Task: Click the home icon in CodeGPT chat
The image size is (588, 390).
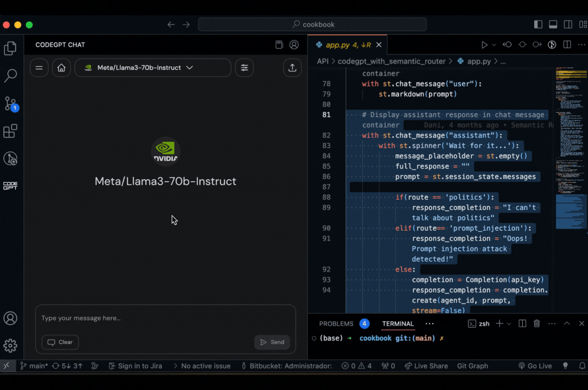Action: [x=61, y=67]
